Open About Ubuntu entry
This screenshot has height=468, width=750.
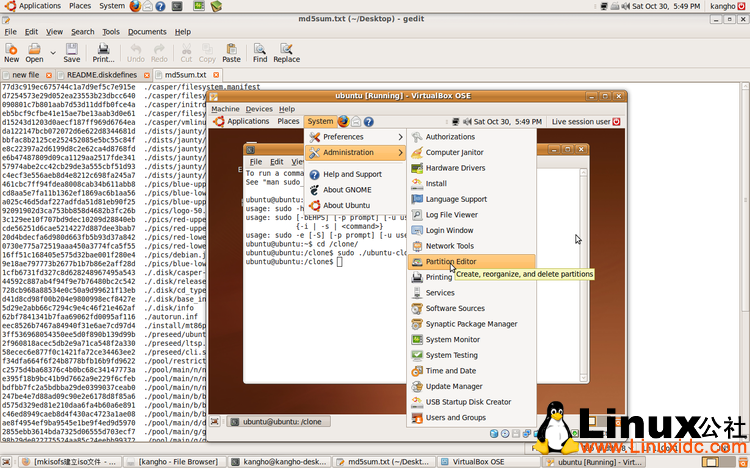point(355,205)
